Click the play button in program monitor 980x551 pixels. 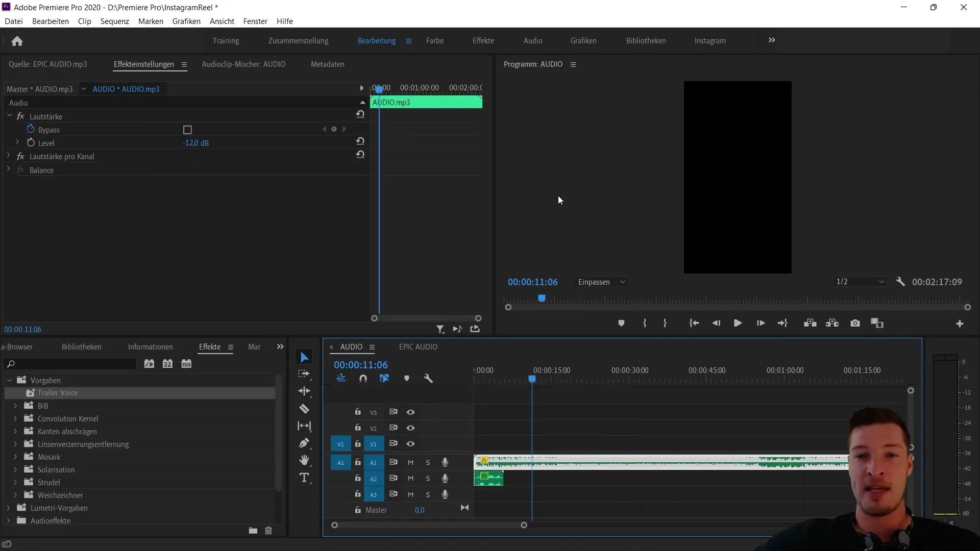tap(739, 323)
